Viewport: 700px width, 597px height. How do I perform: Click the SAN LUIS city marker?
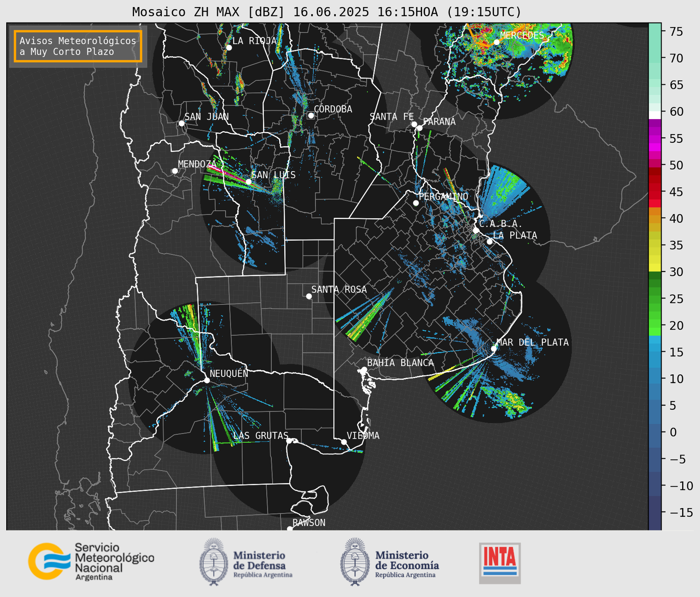pyautogui.click(x=248, y=182)
